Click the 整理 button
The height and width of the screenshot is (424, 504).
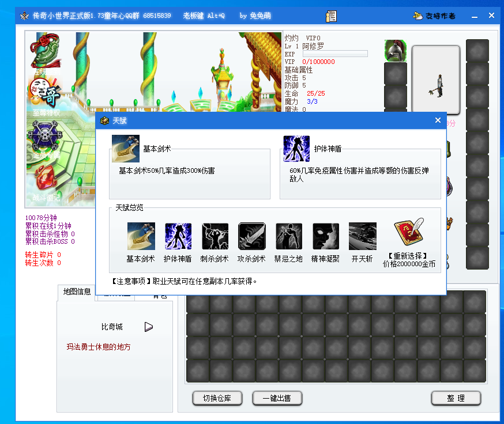[x=456, y=398]
